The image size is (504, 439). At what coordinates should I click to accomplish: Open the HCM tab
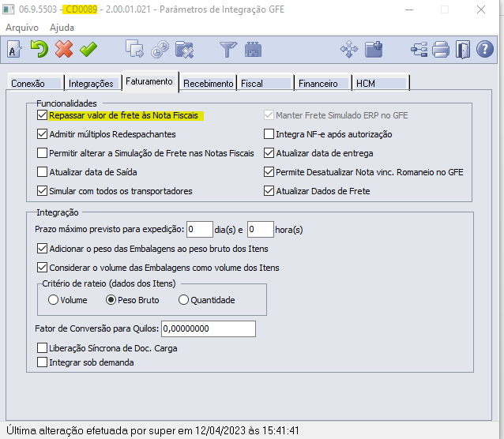click(x=381, y=83)
